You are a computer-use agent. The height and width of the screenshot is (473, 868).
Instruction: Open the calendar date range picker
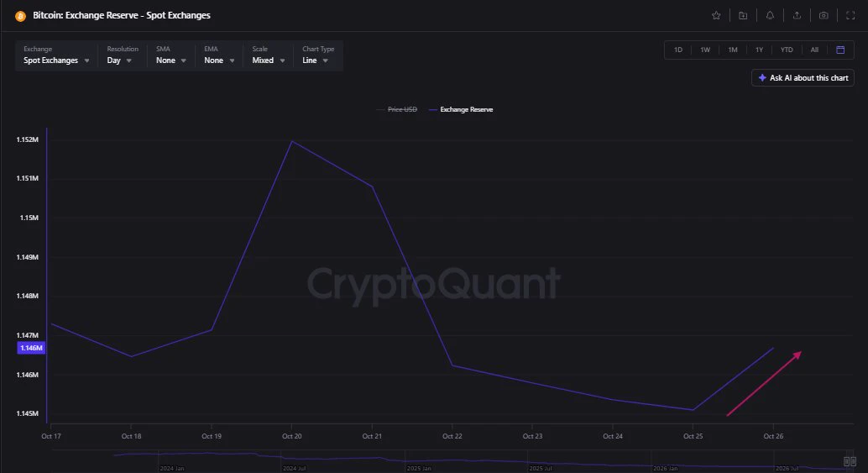pyautogui.click(x=840, y=50)
